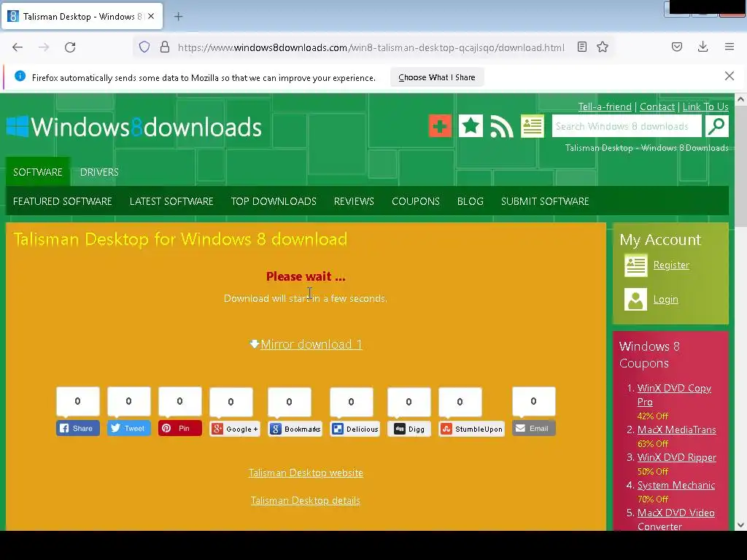Image resolution: width=747 pixels, height=560 pixels.
Task: Click the Choose What I Share button
Action: click(437, 77)
